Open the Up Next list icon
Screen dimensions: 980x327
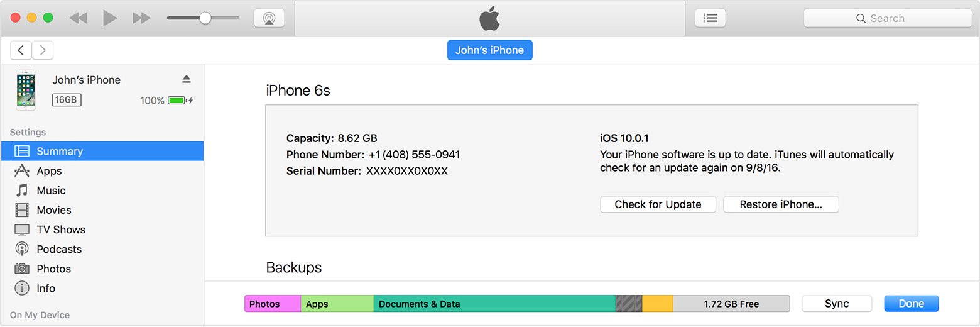tap(710, 18)
